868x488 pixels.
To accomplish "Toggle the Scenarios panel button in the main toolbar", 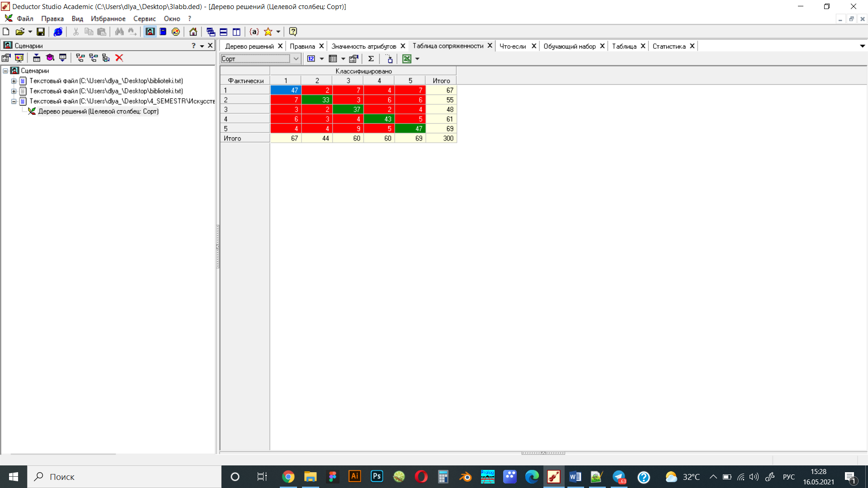I will (150, 32).
